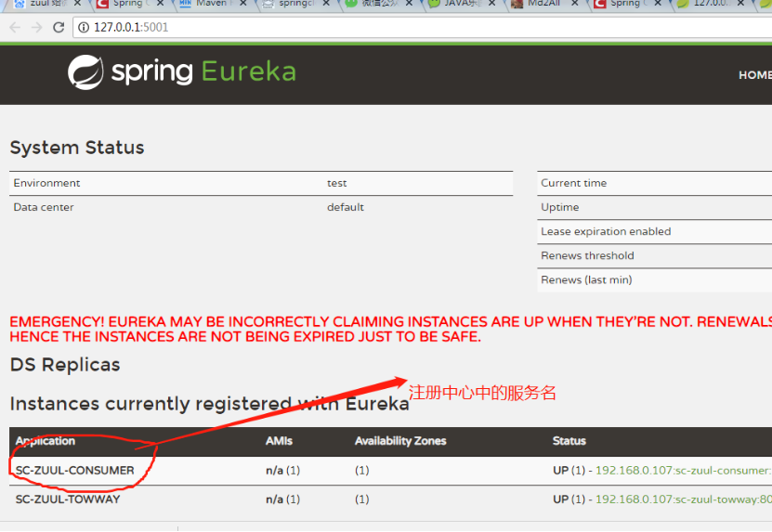Click the DS Replicas heading

(65, 365)
